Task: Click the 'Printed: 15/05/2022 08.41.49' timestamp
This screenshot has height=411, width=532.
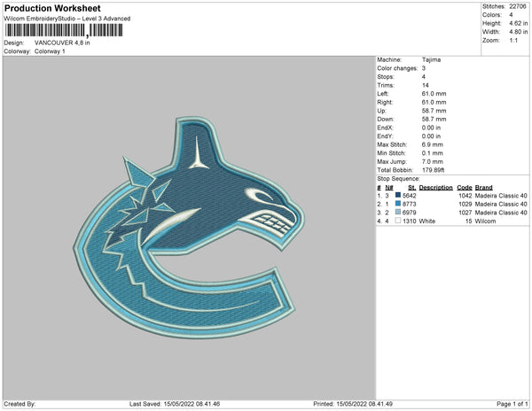Action: pyautogui.click(x=353, y=404)
